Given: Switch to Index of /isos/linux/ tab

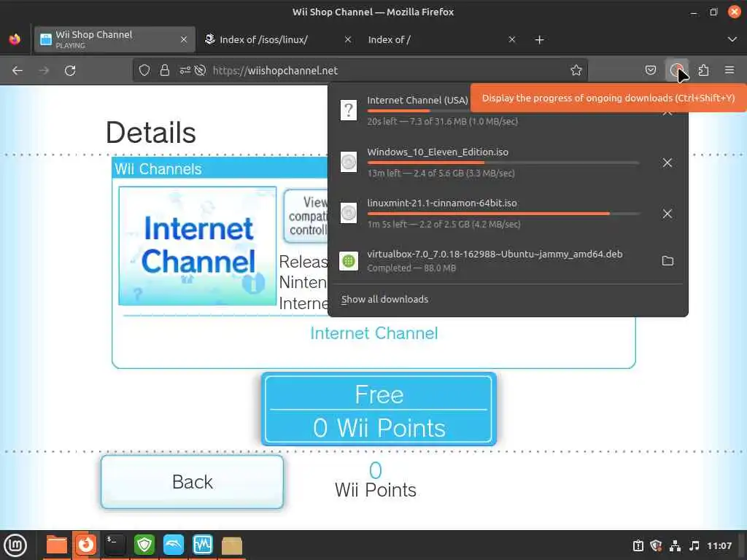Looking at the screenshot, I should pyautogui.click(x=279, y=39).
